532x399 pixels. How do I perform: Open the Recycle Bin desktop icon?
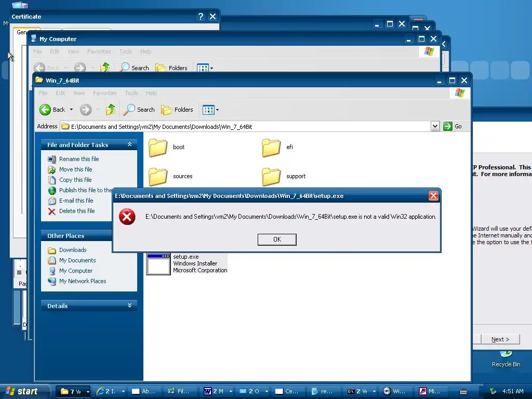pyautogui.click(x=506, y=359)
